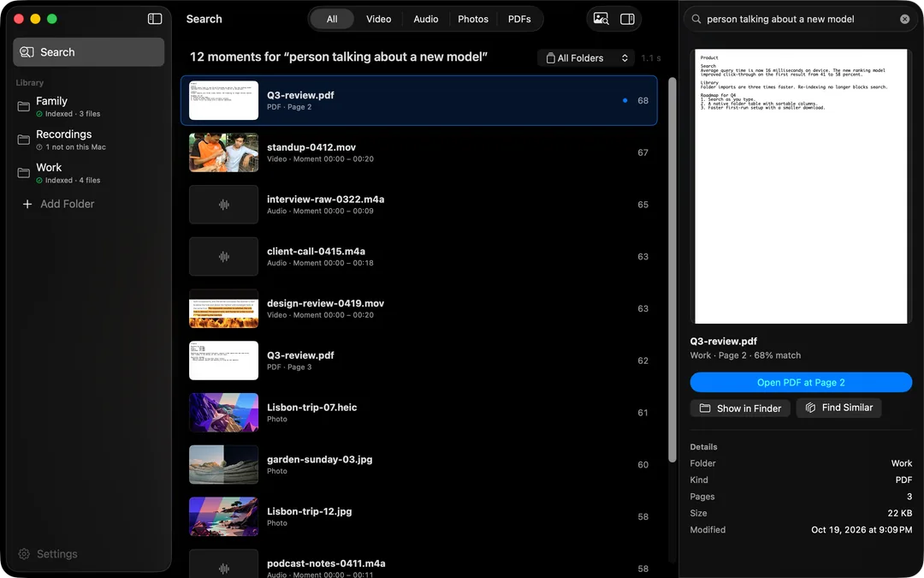Click the '1 not on this Mac' status

tap(75, 147)
